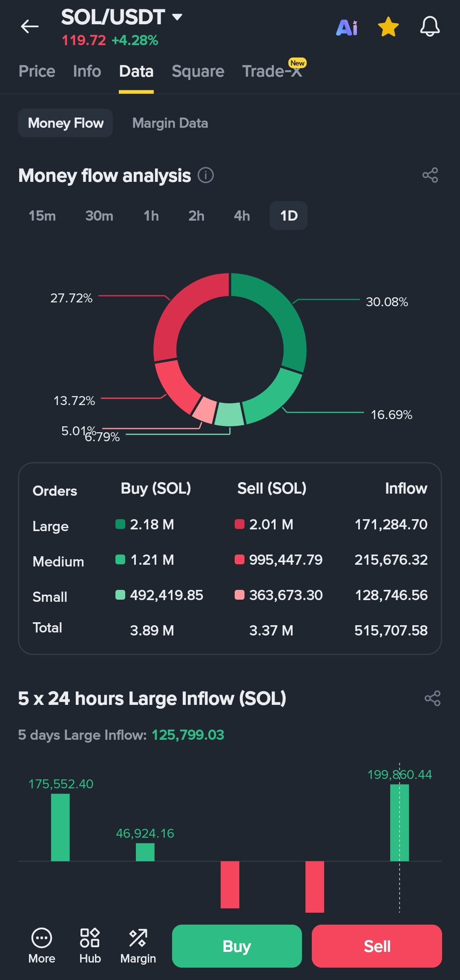Tap the red Sell button
Viewport: 460px width, 980px height.
pyautogui.click(x=377, y=946)
